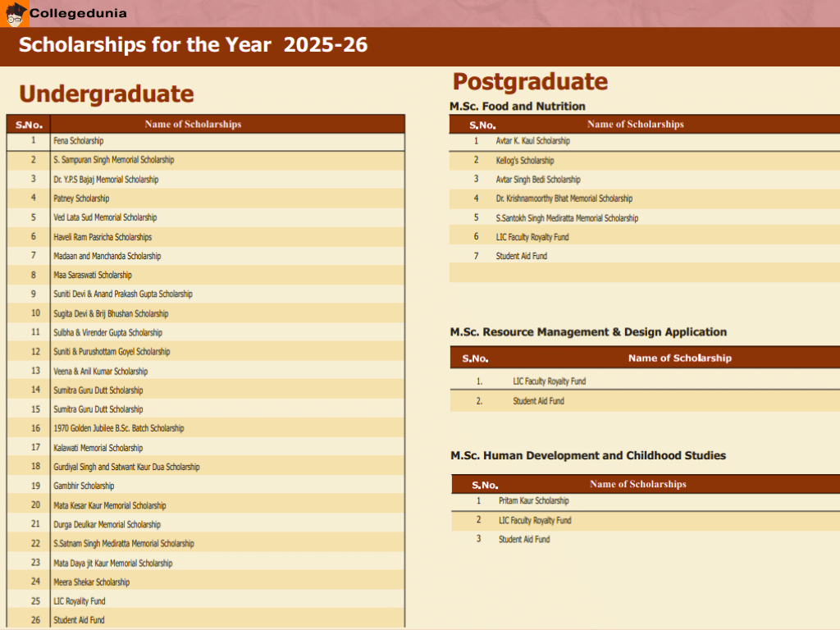Select the Patney Scholarship entry
The image size is (840, 630).
pos(81,199)
